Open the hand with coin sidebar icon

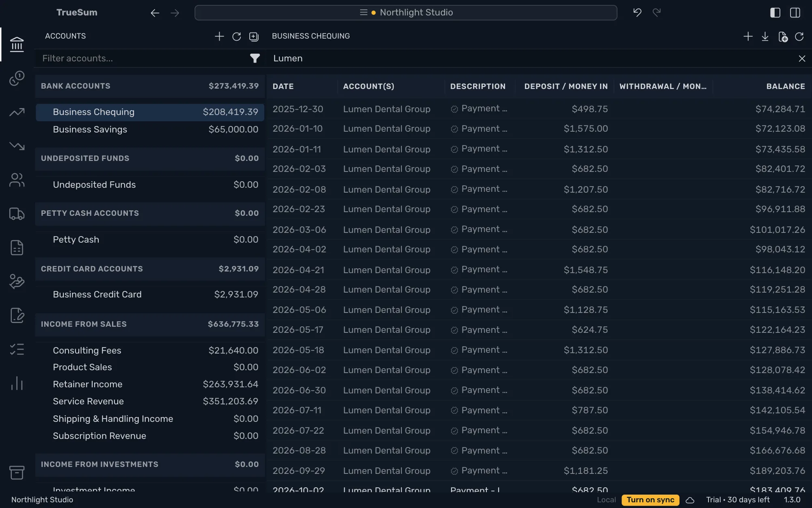click(x=17, y=281)
